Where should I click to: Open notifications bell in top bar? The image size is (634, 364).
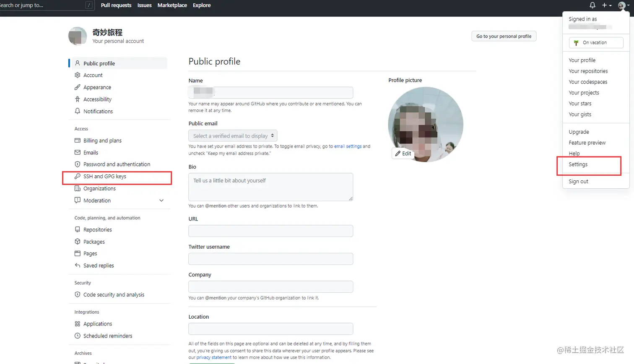coord(592,5)
